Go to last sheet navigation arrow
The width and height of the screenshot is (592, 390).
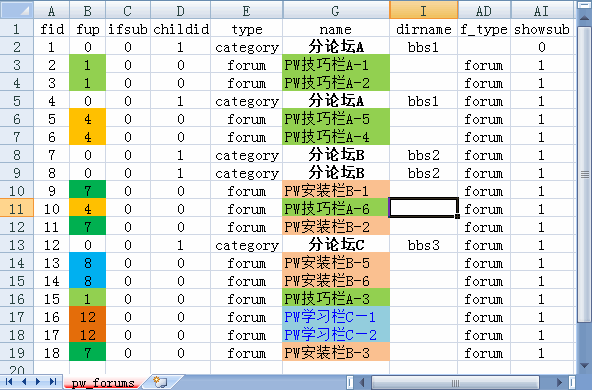pyautogui.click(x=53, y=382)
